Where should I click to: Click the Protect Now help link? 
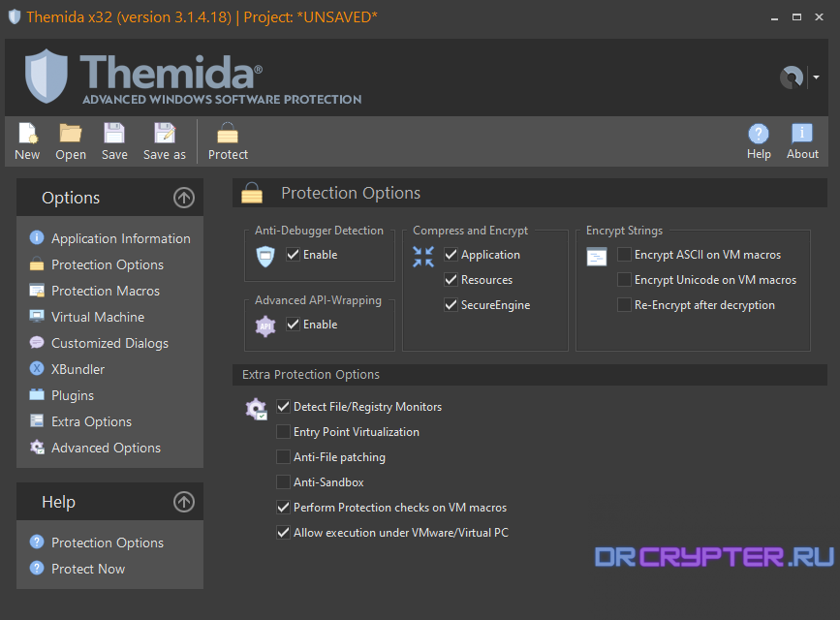pyautogui.click(x=86, y=569)
